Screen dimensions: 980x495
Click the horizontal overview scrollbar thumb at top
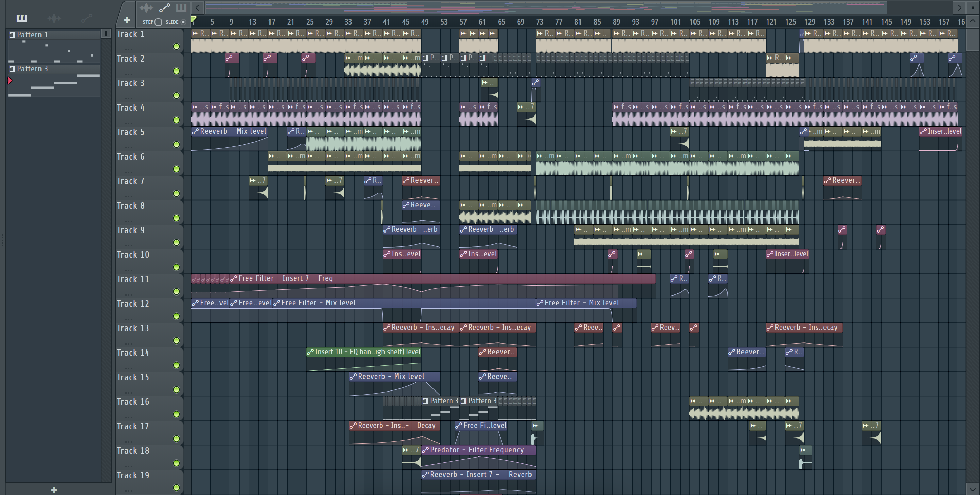tap(546, 7)
